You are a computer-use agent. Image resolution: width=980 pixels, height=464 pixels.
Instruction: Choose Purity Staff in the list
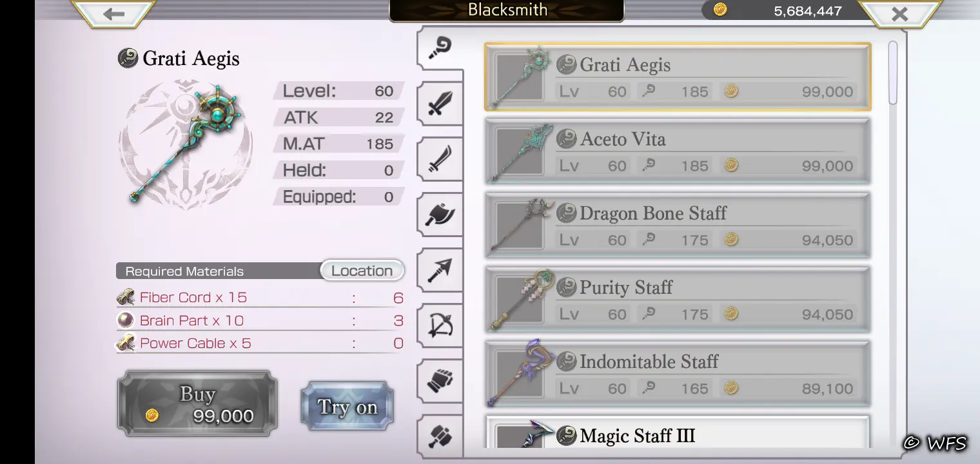678,300
